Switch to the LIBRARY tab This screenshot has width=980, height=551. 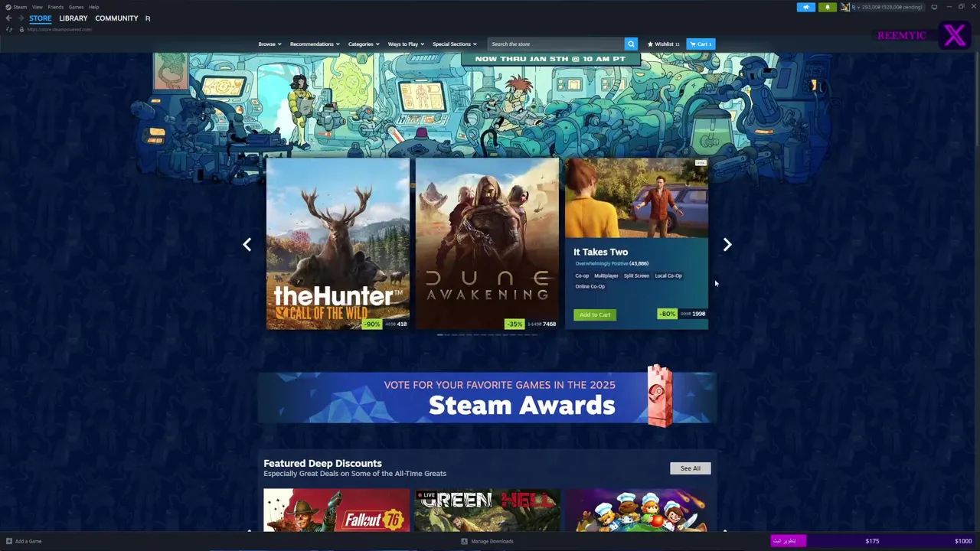[73, 18]
